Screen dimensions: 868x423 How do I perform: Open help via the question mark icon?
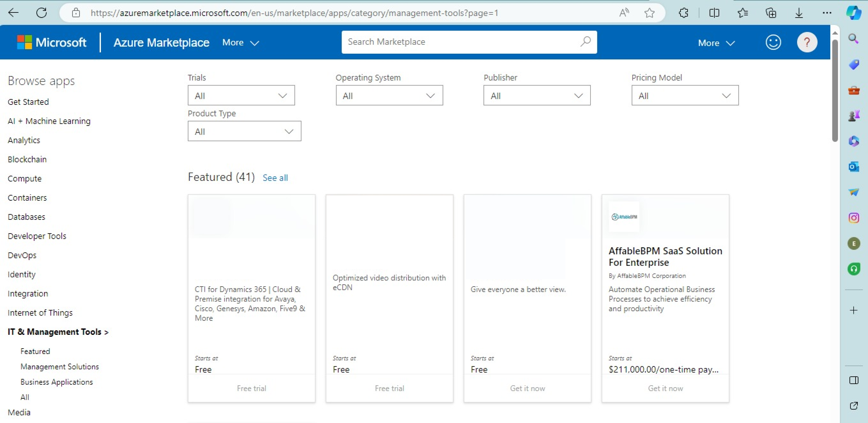[x=807, y=42]
